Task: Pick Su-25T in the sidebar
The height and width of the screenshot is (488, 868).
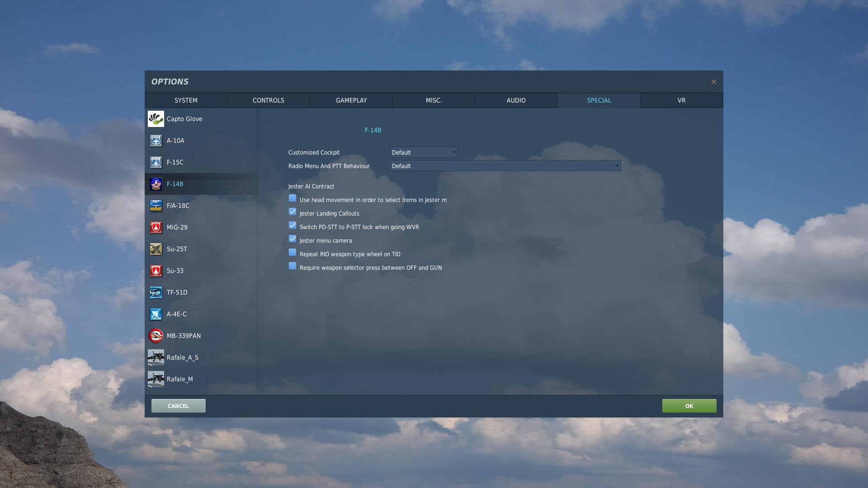Action: (201, 249)
